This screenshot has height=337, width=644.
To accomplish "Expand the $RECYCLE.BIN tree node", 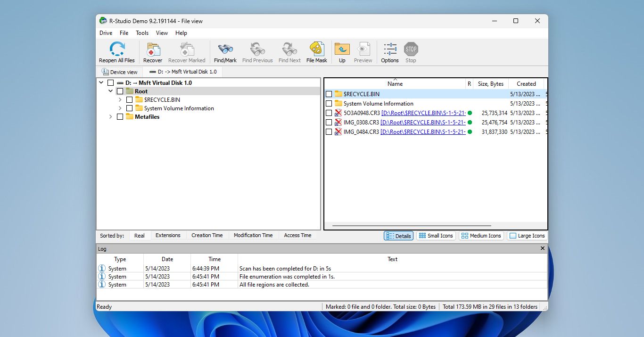I will (x=120, y=100).
